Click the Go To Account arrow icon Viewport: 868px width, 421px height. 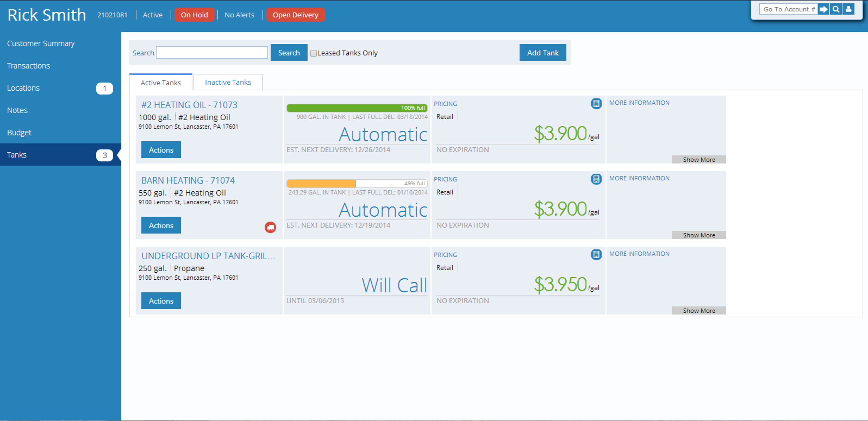pyautogui.click(x=823, y=10)
